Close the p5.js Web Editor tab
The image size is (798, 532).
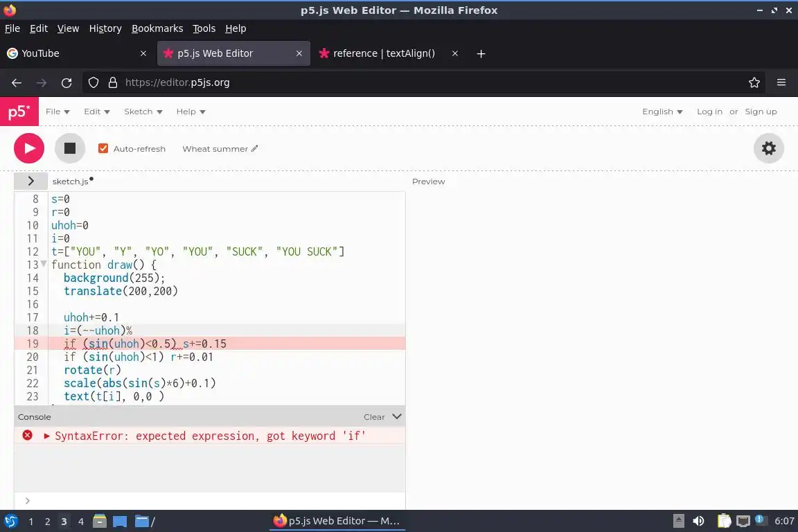coord(299,53)
